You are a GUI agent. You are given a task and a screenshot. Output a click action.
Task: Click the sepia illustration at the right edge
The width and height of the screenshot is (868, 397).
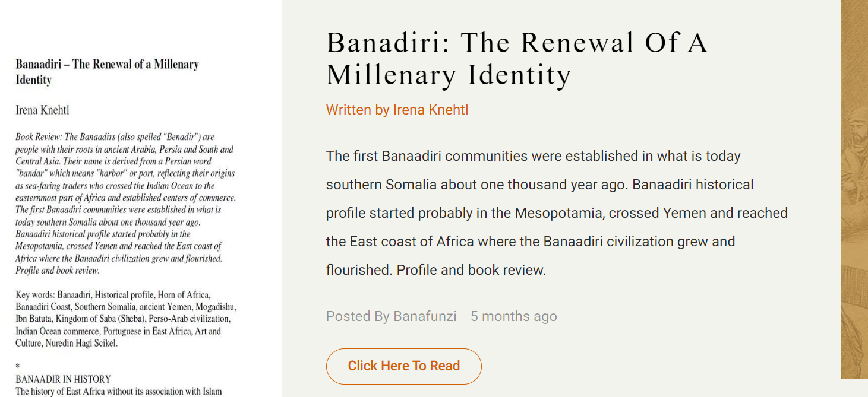coord(854,189)
